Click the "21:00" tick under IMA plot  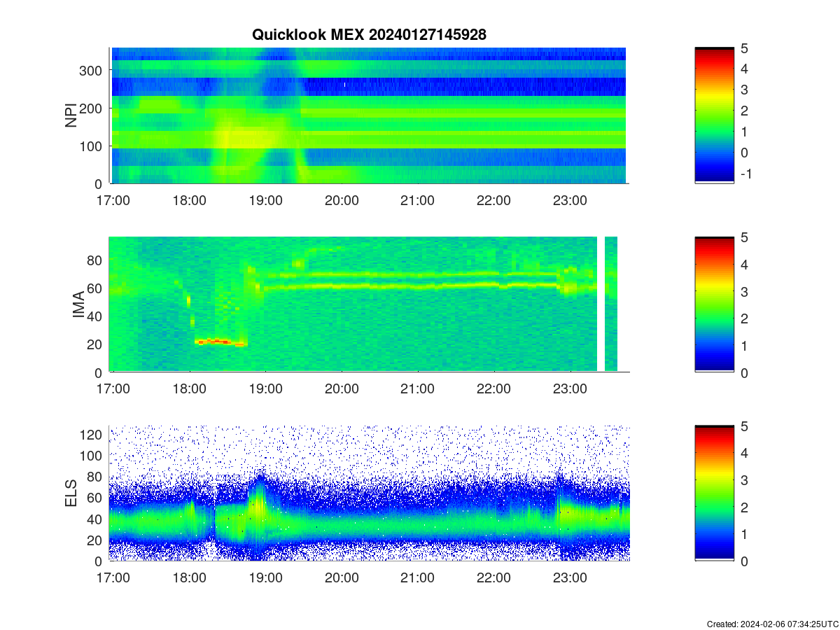pyautogui.click(x=418, y=389)
